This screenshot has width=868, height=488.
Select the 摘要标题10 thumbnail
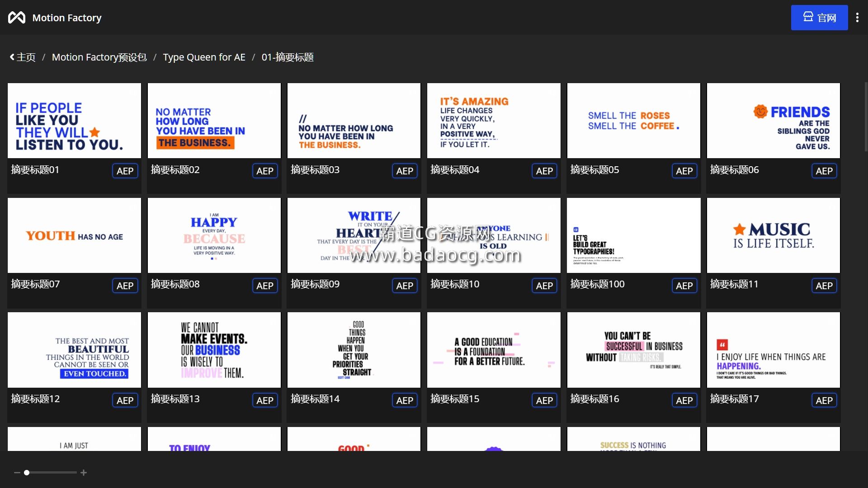tap(494, 235)
